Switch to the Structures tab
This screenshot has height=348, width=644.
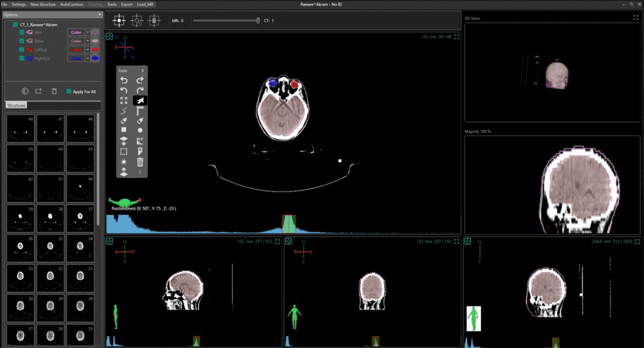[x=16, y=106]
